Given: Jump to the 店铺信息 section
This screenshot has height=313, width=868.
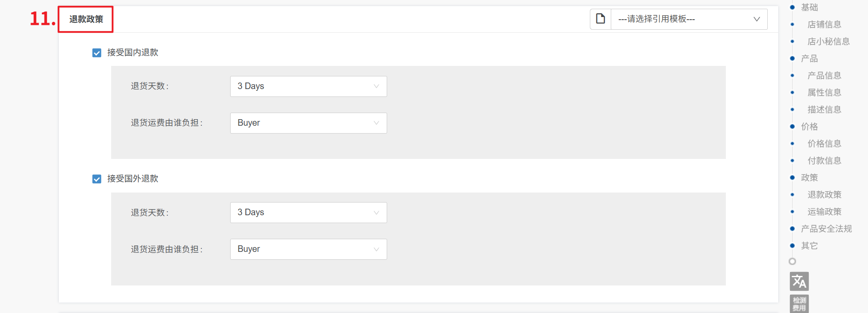Looking at the screenshot, I should coord(824,24).
